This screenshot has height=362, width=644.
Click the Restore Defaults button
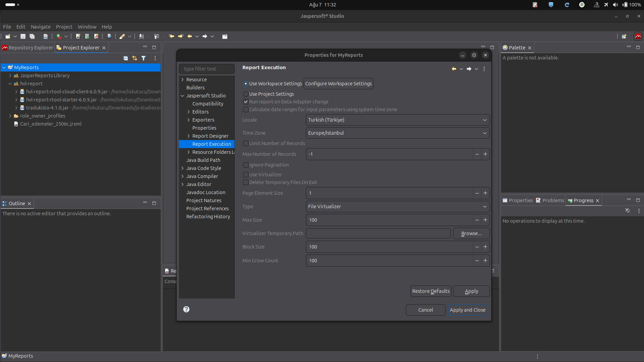tap(431, 291)
